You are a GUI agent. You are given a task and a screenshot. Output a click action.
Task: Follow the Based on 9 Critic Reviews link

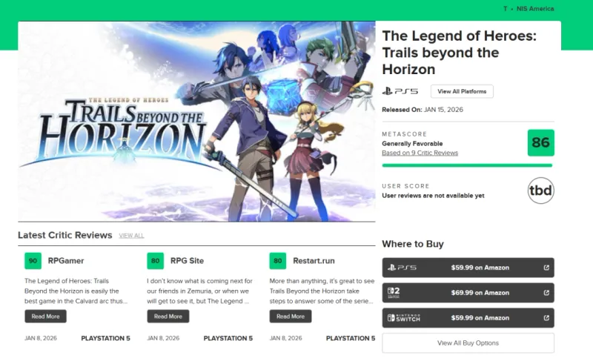click(x=420, y=153)
